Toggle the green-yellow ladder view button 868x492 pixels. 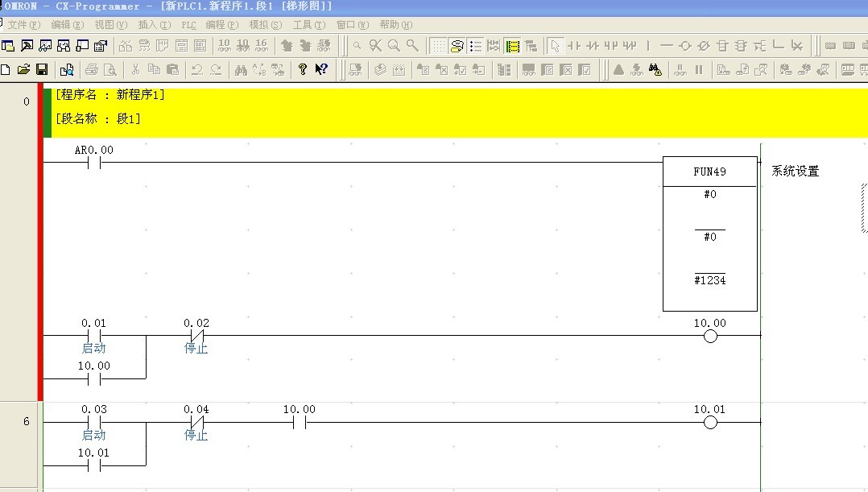point(512,46)
